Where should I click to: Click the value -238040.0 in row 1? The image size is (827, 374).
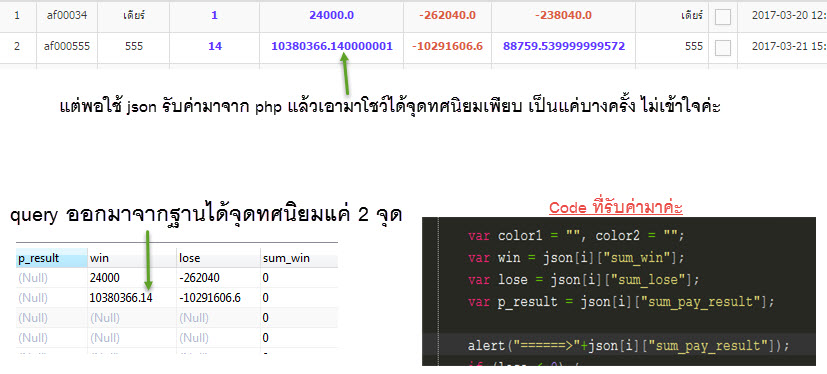[x=563, y=16]
